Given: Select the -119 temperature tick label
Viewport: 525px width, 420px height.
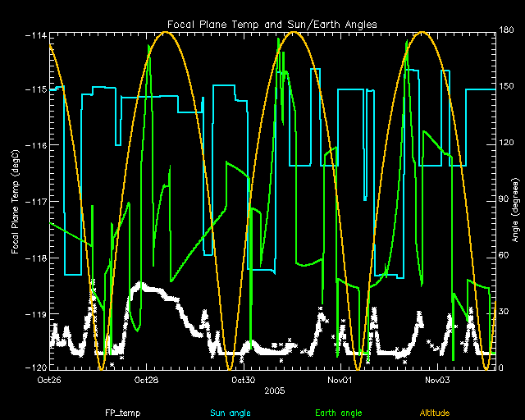Looking at the screenshot, I should pyautogui.click(x=35, y=314).
